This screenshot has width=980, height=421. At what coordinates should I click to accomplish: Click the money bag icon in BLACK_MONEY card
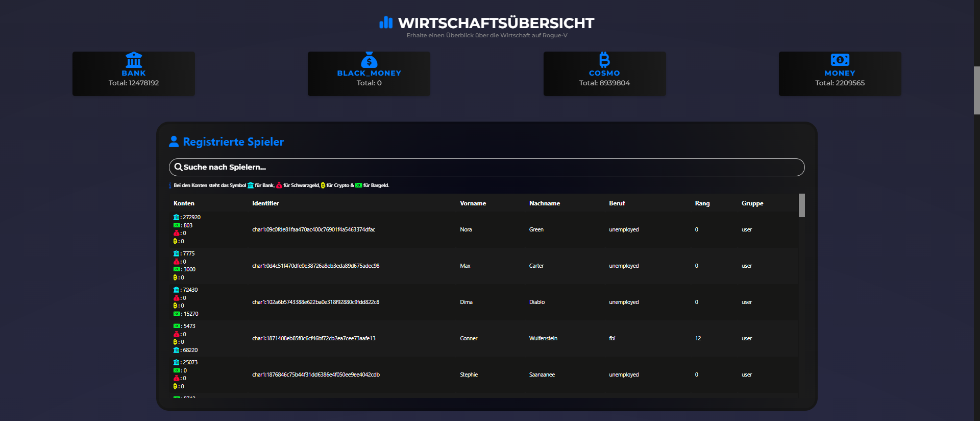click(369, 60)
